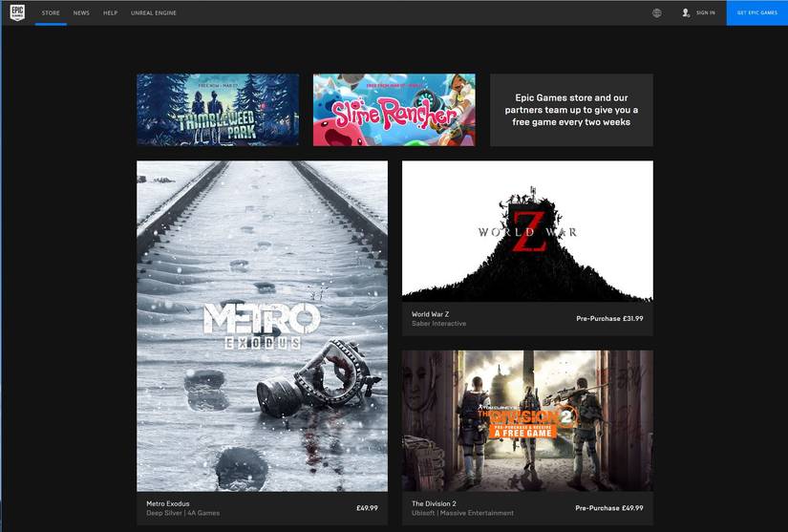Open the World War Z cover image

tap(527, 231)
